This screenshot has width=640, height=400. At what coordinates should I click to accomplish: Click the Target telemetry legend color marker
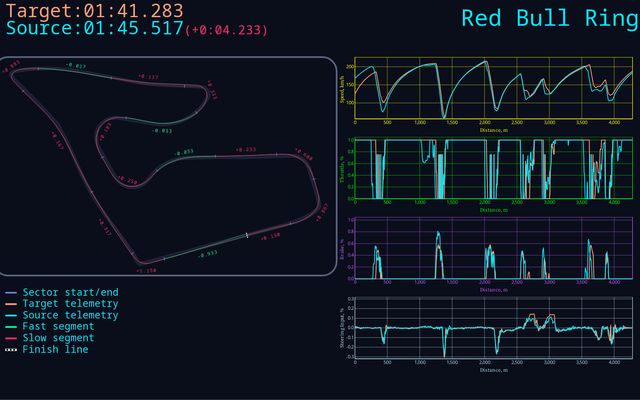click(x=10, y=304)
